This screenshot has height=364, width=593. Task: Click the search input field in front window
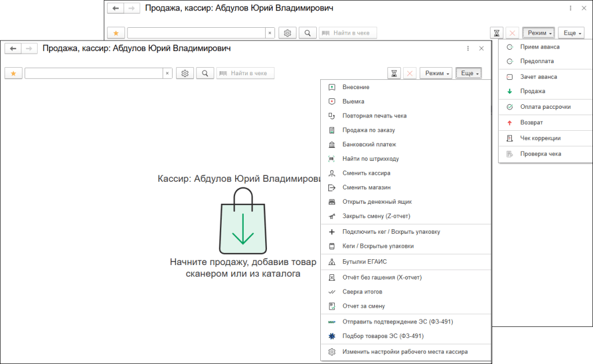[x=93, y=73]
